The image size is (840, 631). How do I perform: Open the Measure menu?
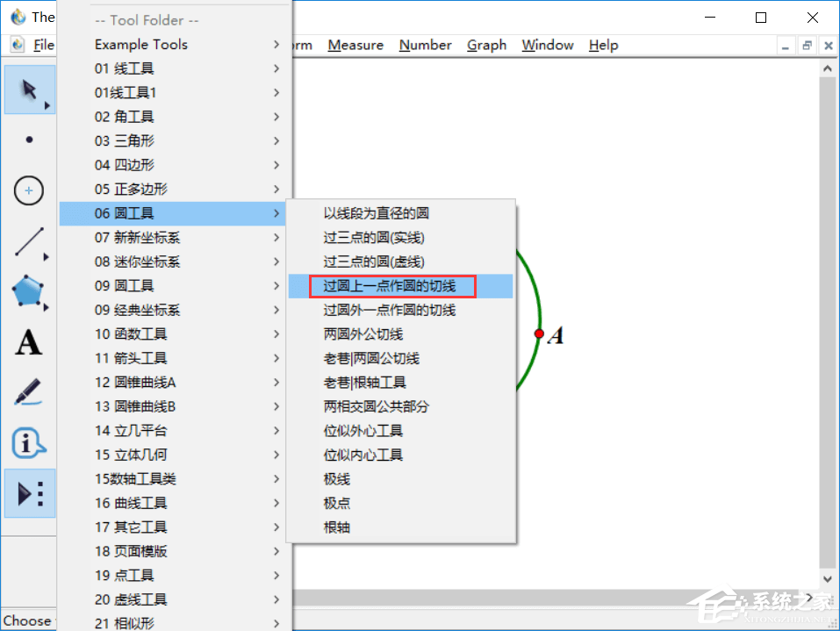355,45
